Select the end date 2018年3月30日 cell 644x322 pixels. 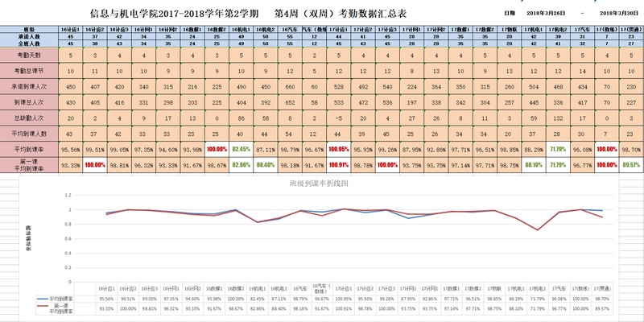pyautogui.click(x=621, y=14)
